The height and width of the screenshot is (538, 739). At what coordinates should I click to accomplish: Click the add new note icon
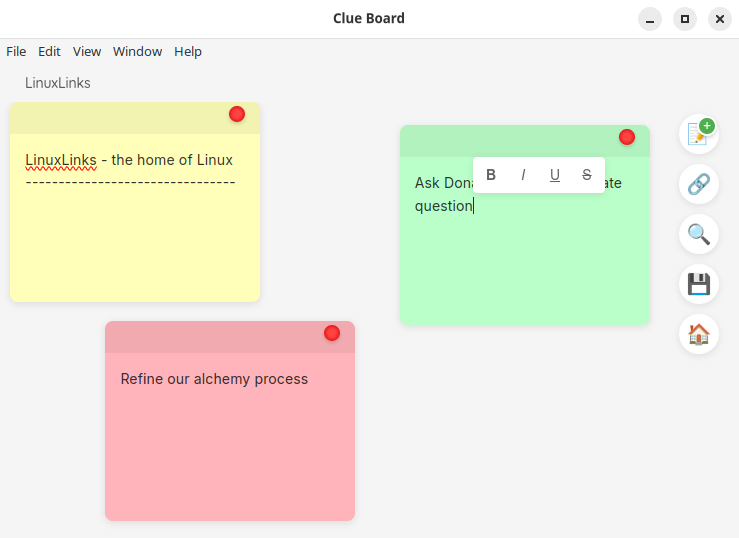tap(699, 134)
